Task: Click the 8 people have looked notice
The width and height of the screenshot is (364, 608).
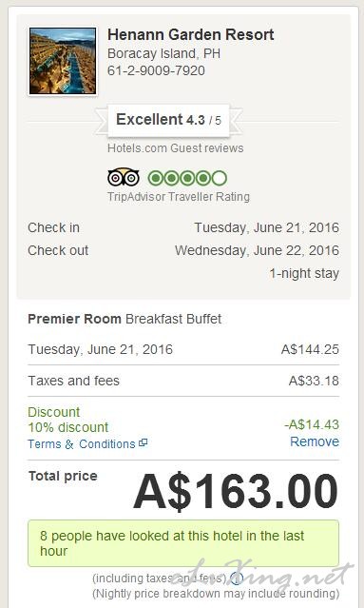Action: [x=183, y=543]
